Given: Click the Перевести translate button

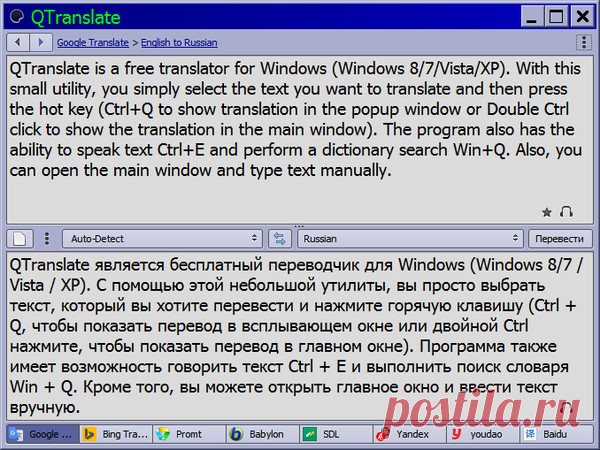Looking at the screenshot, I should (560, 239).
